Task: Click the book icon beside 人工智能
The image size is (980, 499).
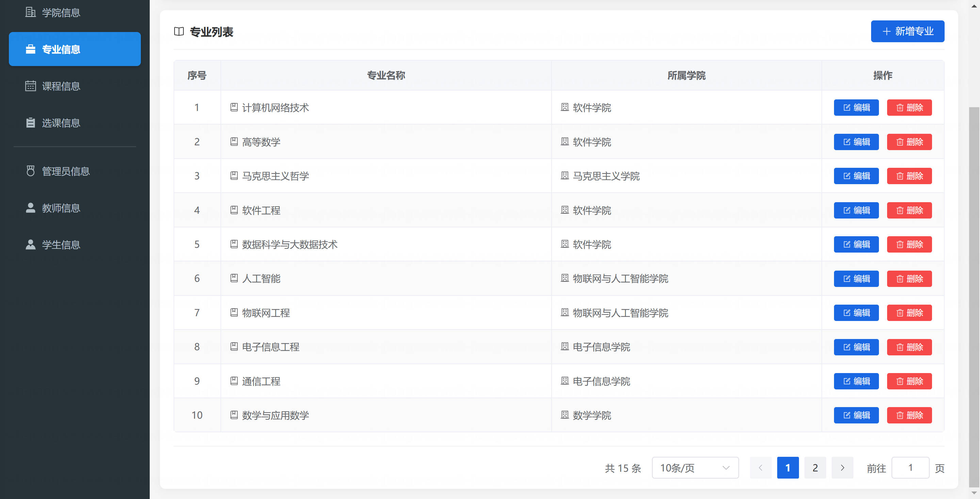Action: [234, 278]
